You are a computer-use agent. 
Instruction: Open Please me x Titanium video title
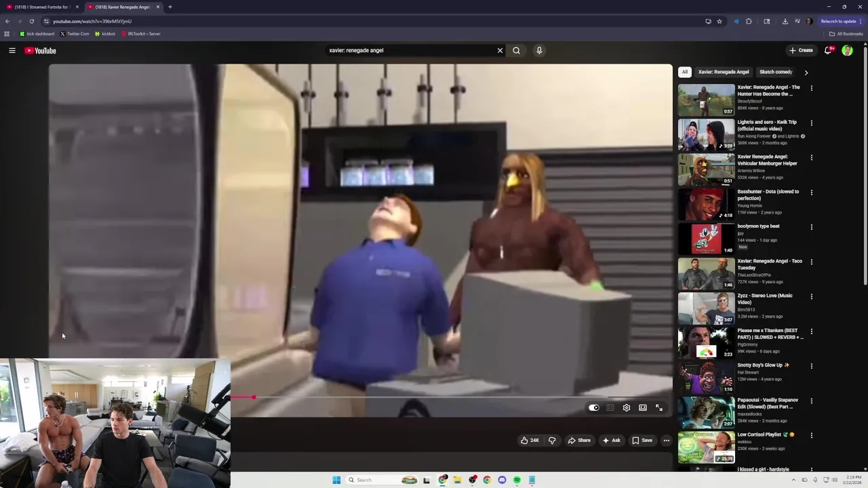(770, 333)
